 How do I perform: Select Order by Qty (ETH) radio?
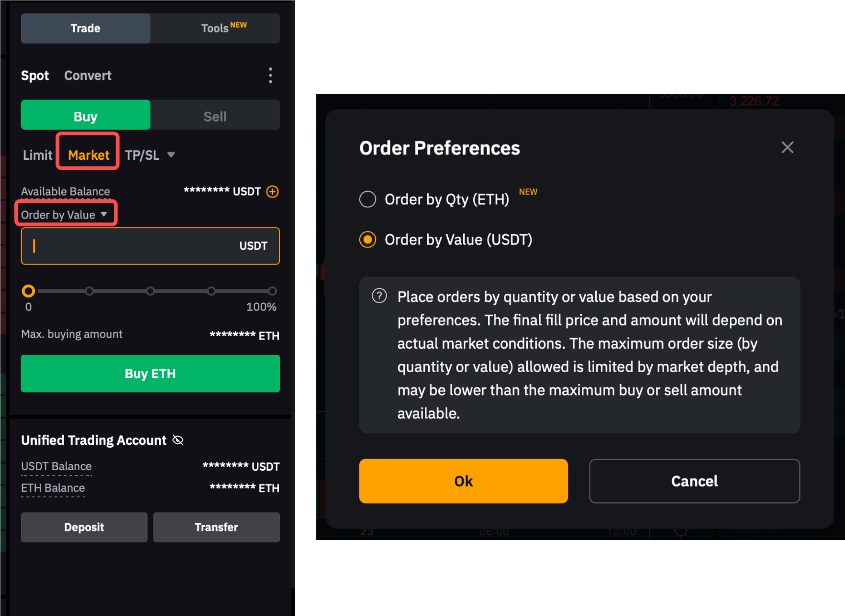pyautogui.click(x=367, y=199)
